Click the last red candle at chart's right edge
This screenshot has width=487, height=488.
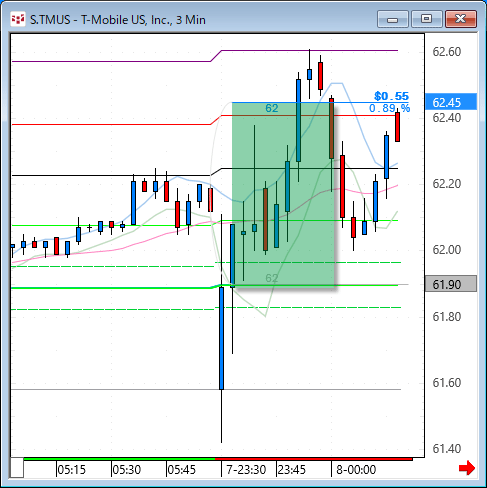click(397, 127)
